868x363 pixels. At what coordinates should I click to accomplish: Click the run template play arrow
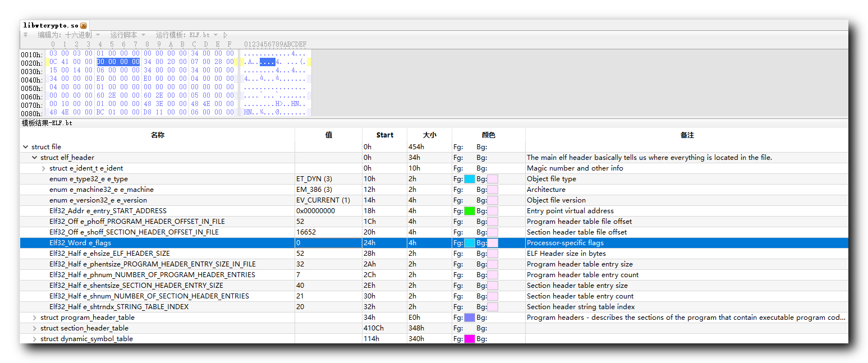[225, 35]
